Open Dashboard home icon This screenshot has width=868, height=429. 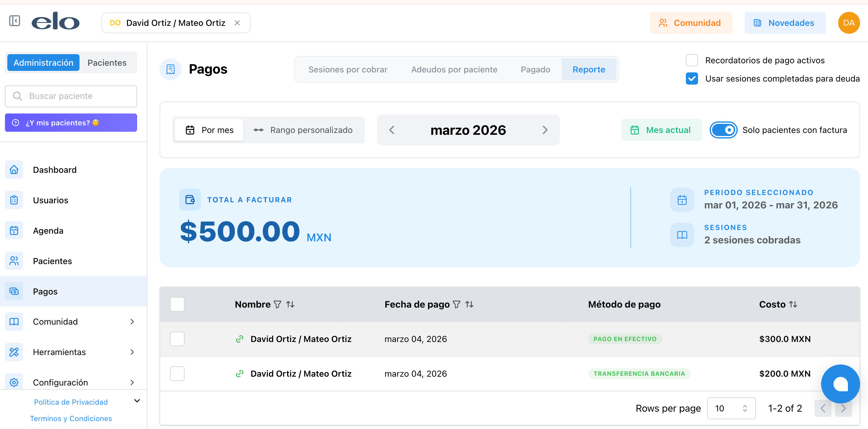point(14,169)
